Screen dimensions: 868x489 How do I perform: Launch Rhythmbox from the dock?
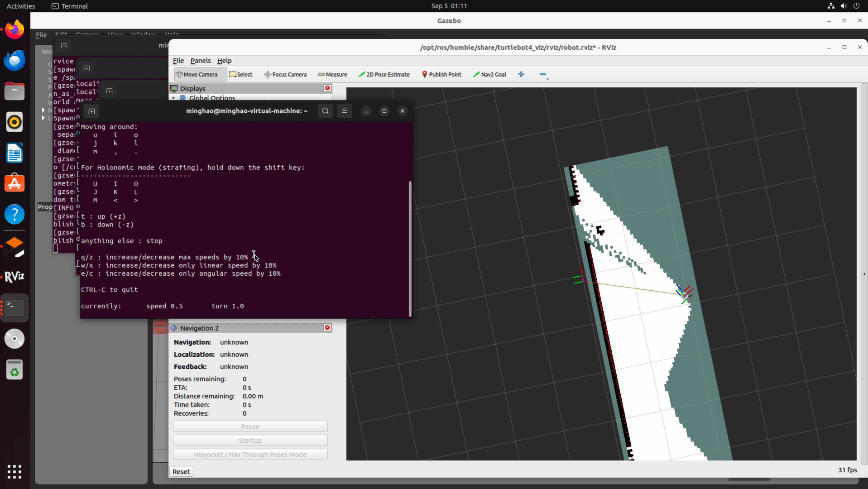[x=14, y=122]
